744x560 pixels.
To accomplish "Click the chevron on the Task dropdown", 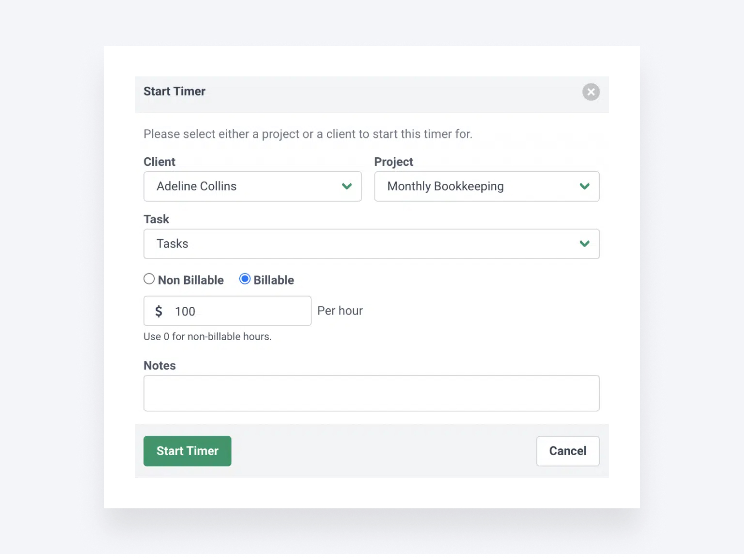I will tap(585, 244).
